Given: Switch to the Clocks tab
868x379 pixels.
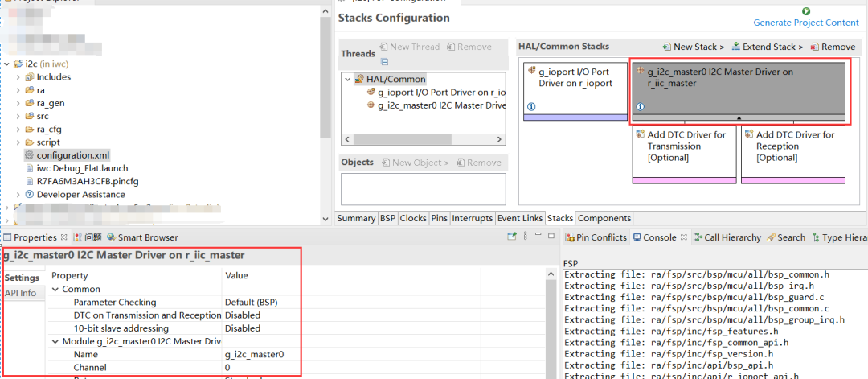Looking at the screenshot, I should [x=413, y=218].
